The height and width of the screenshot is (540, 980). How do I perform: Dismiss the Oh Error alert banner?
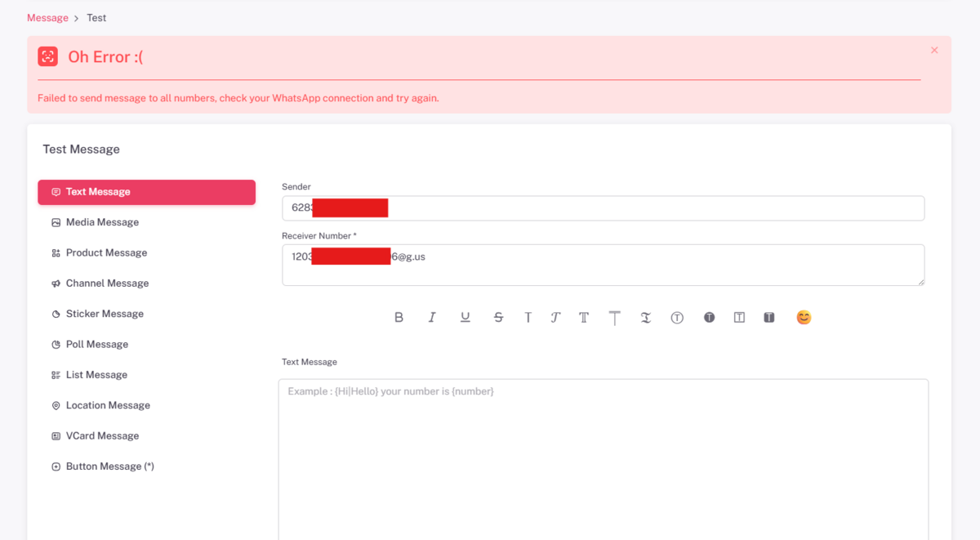(x=934, y=51)
